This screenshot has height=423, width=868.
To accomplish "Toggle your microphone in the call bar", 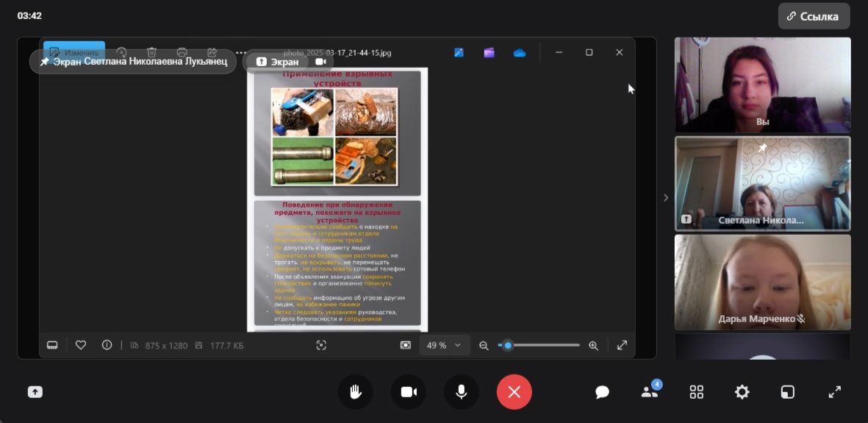I will click(x=461, y=392).
